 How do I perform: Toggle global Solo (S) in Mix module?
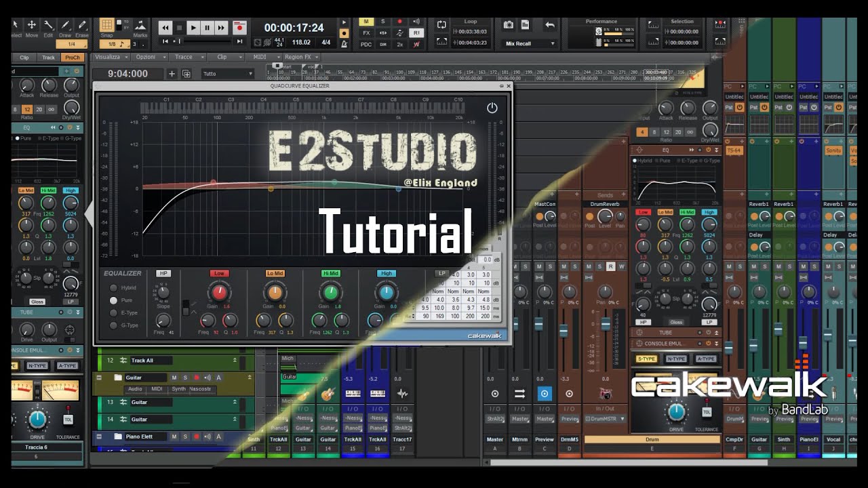pos(383,22)
